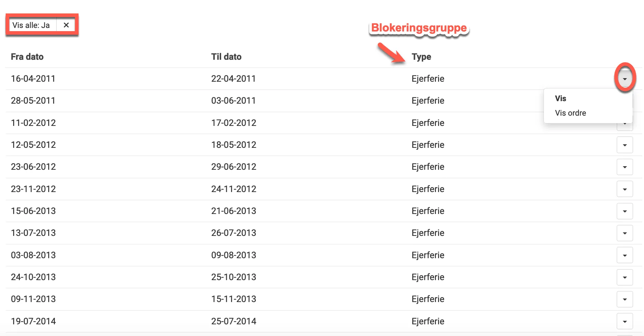Open the dropdown arrow for row 16-04-2011
644x336 pixels.
coord(625,79)
